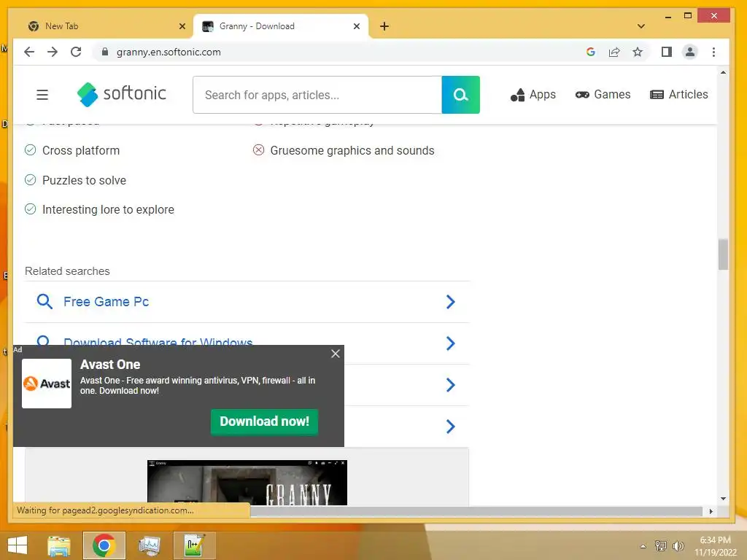Open the Apps section
Screen dimensions: 747x560
click(533, 95)
